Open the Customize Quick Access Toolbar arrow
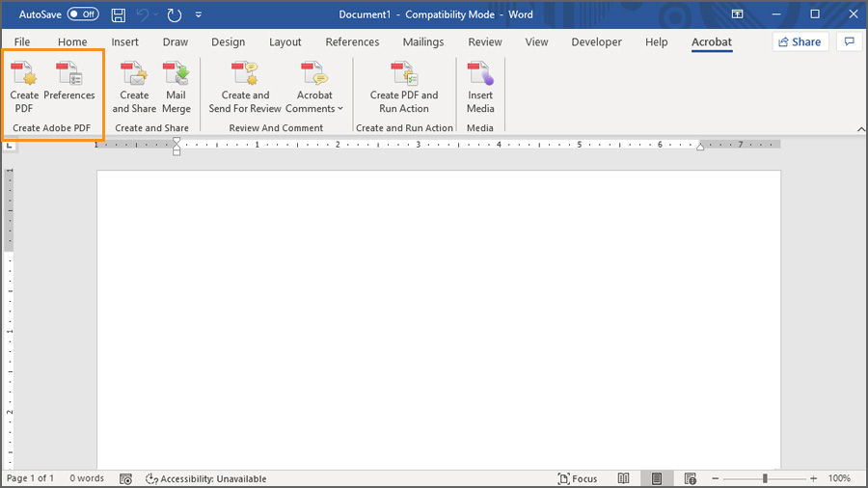The height and width of the screenshot is (488, 868). (198, 14)
